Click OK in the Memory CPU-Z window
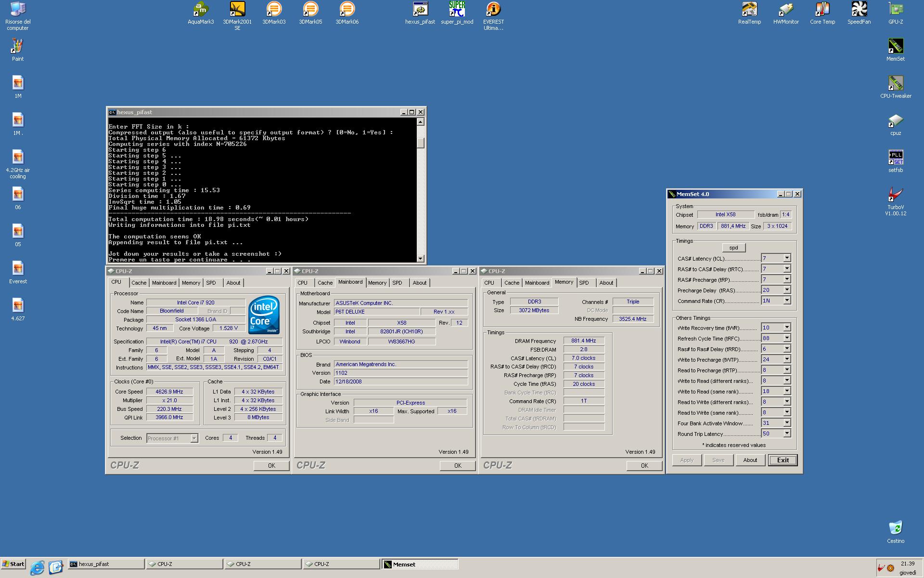Image resolution: width=924 pixels, height=578 pixels. (x=644, y=465)
